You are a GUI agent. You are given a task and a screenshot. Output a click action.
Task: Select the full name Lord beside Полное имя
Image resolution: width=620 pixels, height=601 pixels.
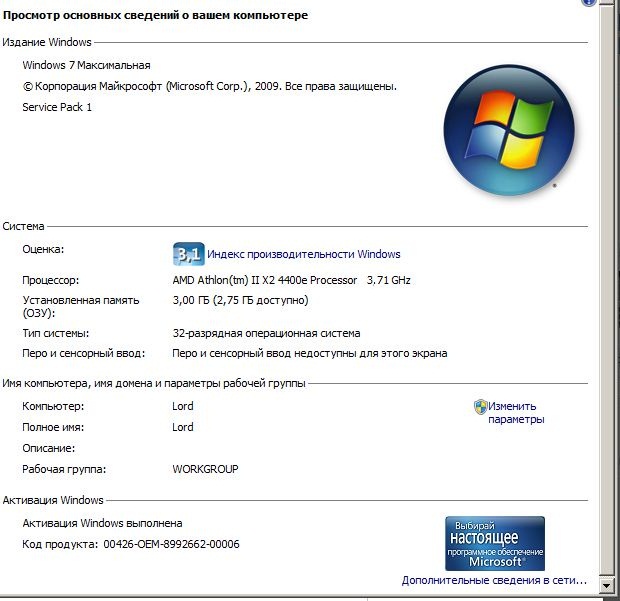[x=183, y=427]
